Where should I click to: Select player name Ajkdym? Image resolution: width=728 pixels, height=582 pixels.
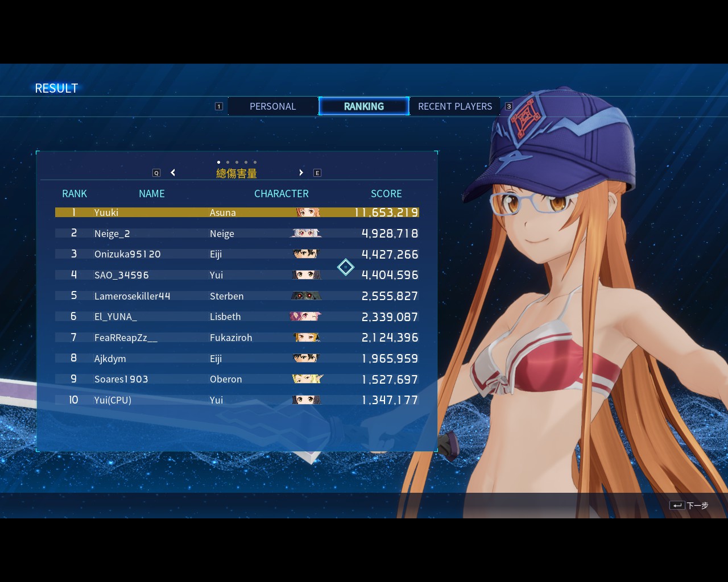(110, 359)
